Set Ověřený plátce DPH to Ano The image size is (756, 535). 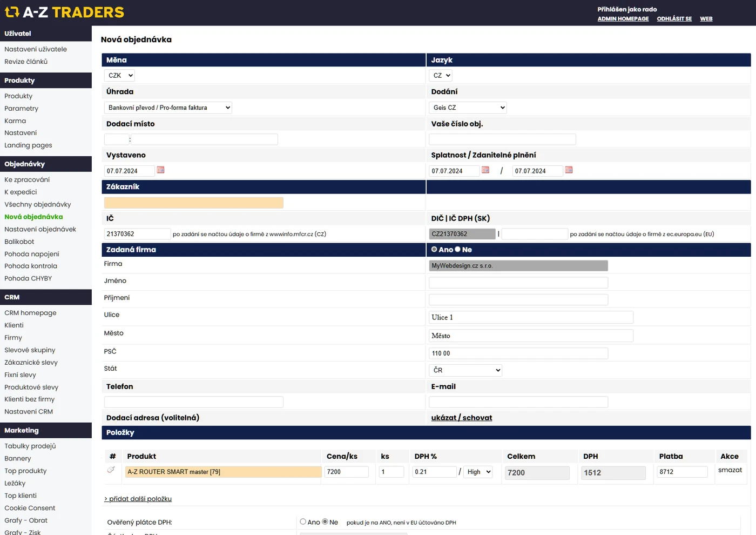tap(303, 521)
